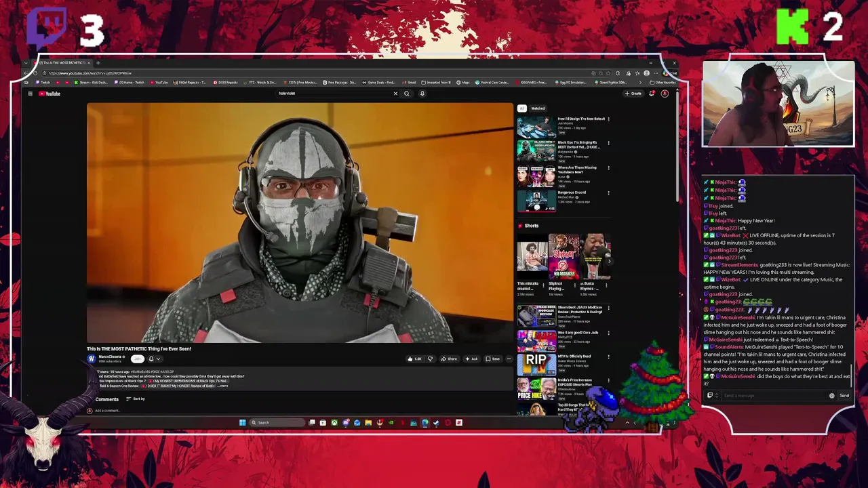Open Steam from the taskbar

(x=436, y=423)
